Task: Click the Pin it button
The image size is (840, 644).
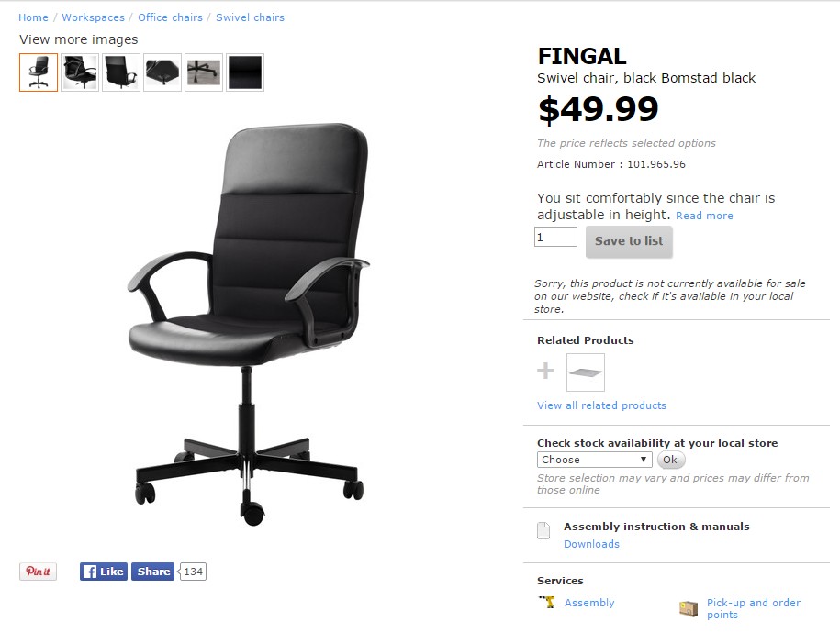Action: click(38, 572)
